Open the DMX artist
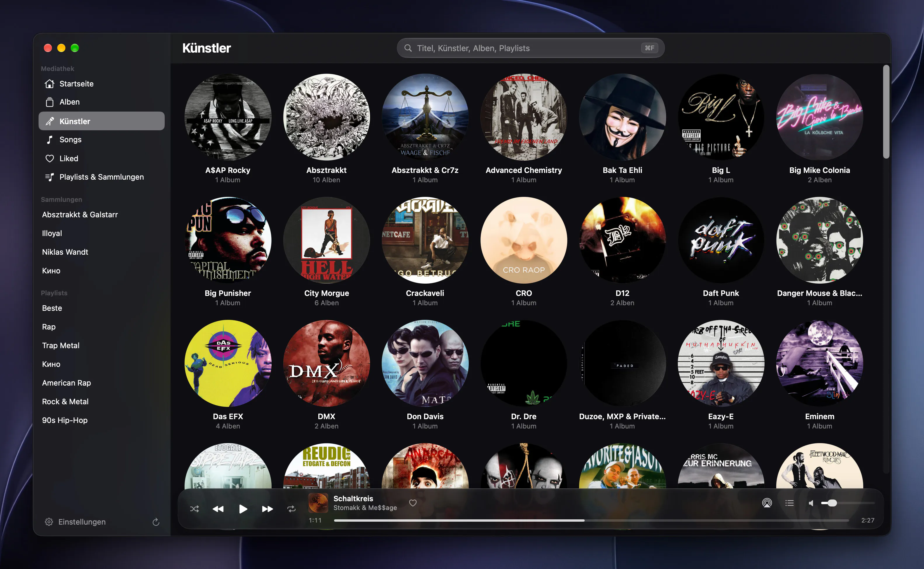This screenshot has height=569, width=924. [326, 363]
